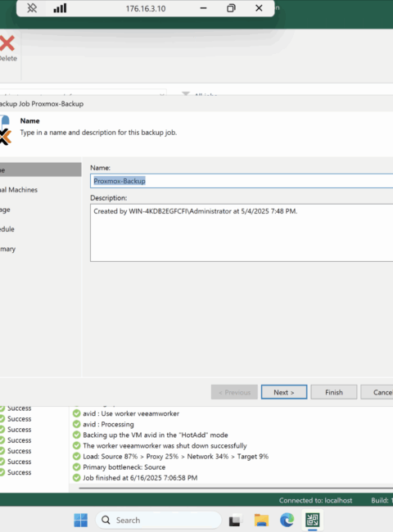Click 'Connected to: localhost' in the status bar
This screenshot has height=532, width=393.
pos(315,500)
